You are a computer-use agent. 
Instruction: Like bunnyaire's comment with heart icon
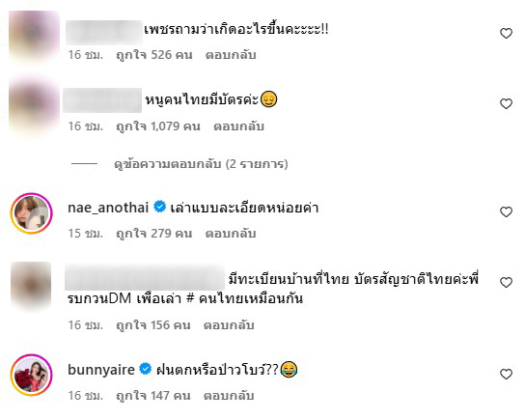click(x=506, y=374)
